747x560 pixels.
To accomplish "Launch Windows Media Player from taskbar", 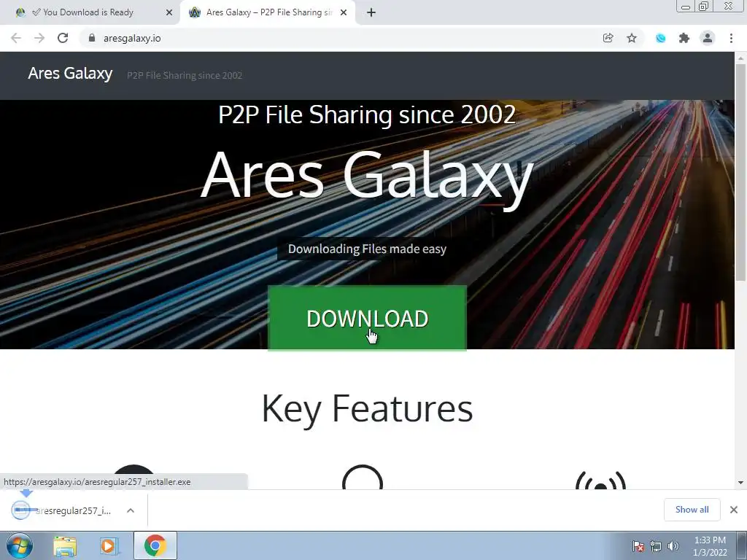I will (108, 545).
